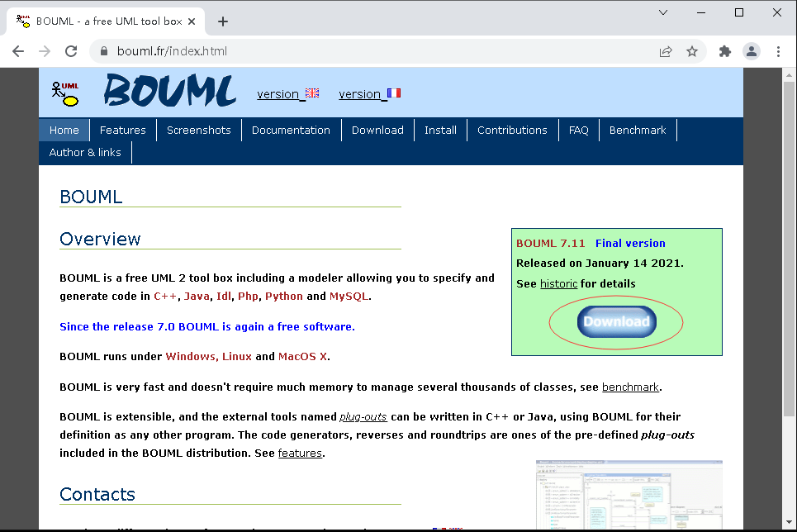
Task: Switch to French version flag link
Action: tap(369, 94)
